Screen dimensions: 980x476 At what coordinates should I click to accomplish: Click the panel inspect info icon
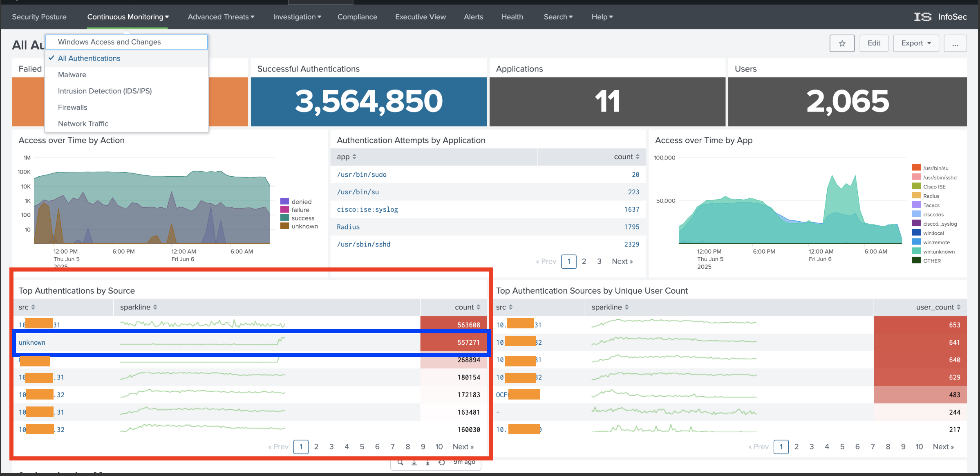[427, 463]
